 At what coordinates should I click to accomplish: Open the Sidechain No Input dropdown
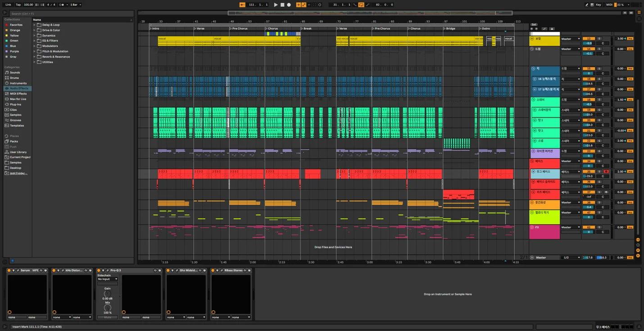pyautogui.click(x=108, y=279)
